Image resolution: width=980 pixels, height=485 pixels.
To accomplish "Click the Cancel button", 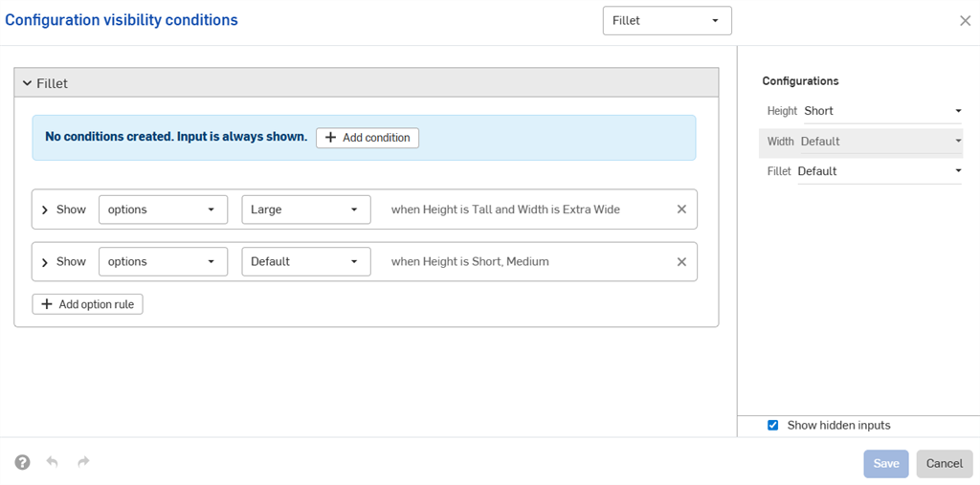I will 945,464.
